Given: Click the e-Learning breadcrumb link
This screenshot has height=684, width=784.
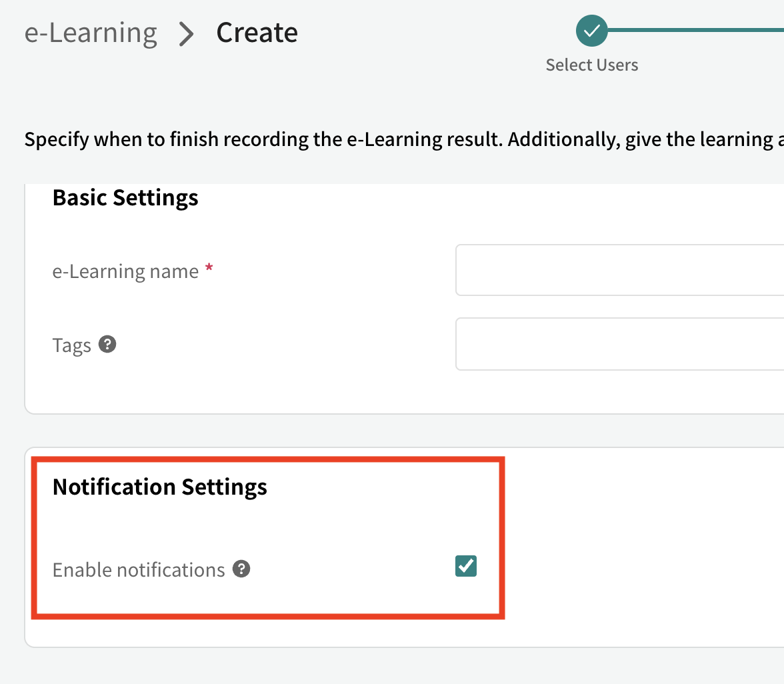Looking at the screenshot, I should [91, 33].
